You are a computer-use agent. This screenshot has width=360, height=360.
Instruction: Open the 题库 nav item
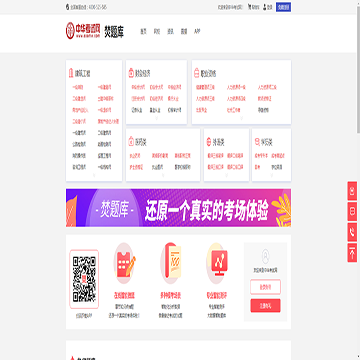[184, 32]
